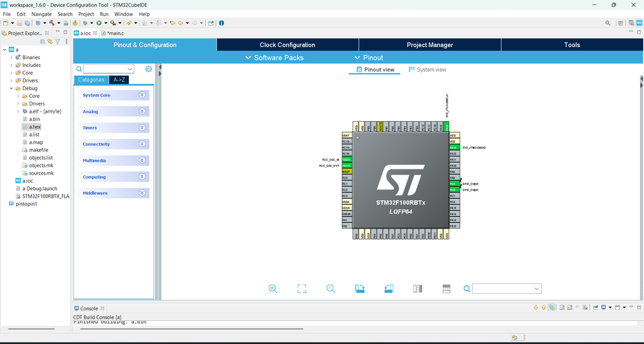Open the settings gear in the categories panel

(149, 69)
